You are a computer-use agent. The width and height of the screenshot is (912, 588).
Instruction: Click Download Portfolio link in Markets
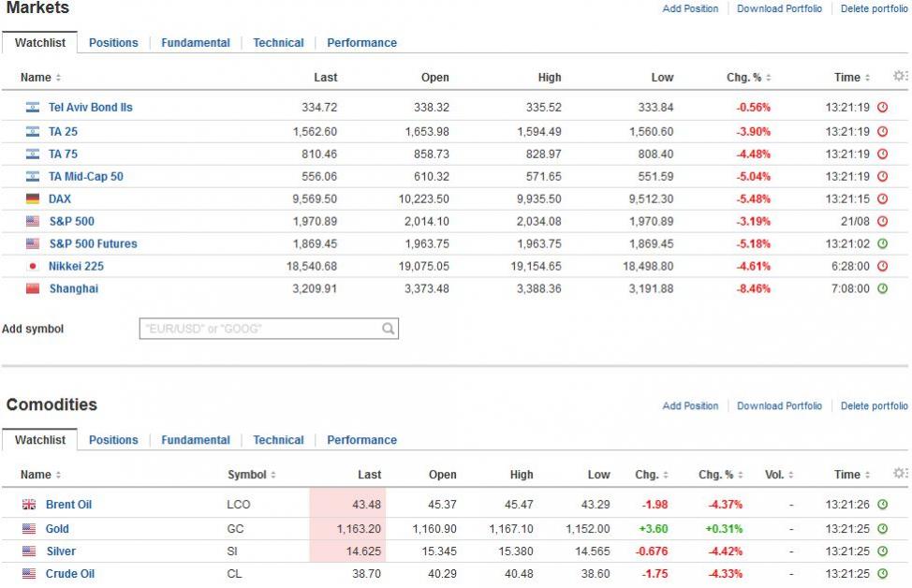click(779, 8)
